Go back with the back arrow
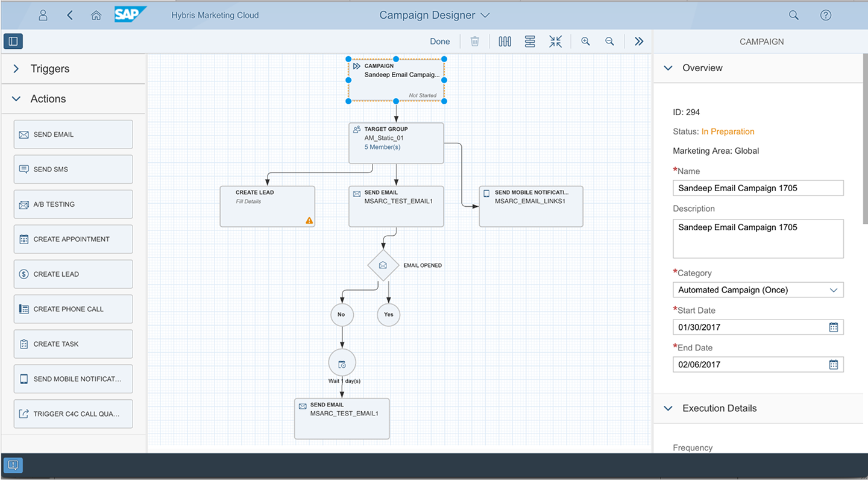 pos(70,16)
